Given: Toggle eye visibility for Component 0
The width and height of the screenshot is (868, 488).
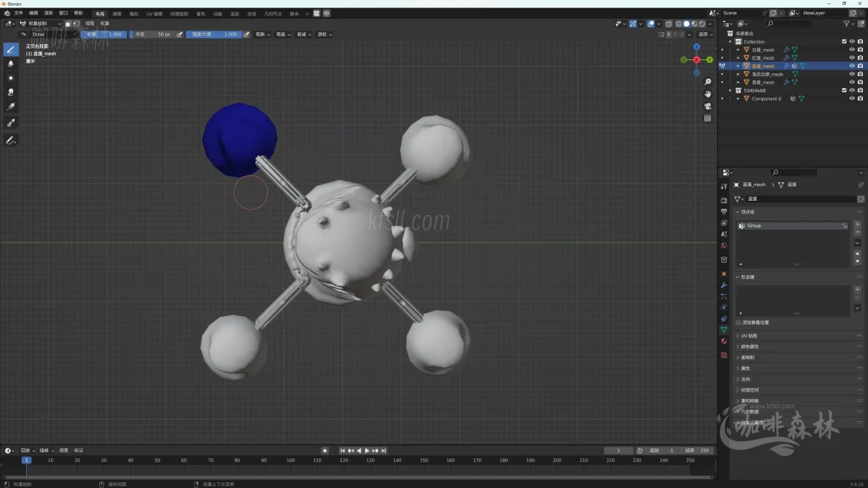Looking at the screenshot, I should [852, 98].
